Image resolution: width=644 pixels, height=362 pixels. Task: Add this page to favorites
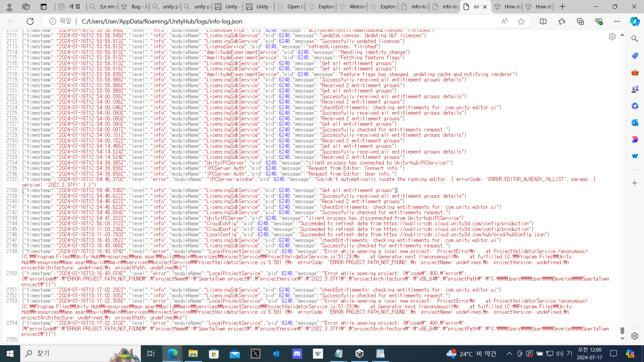click(521, 21)
